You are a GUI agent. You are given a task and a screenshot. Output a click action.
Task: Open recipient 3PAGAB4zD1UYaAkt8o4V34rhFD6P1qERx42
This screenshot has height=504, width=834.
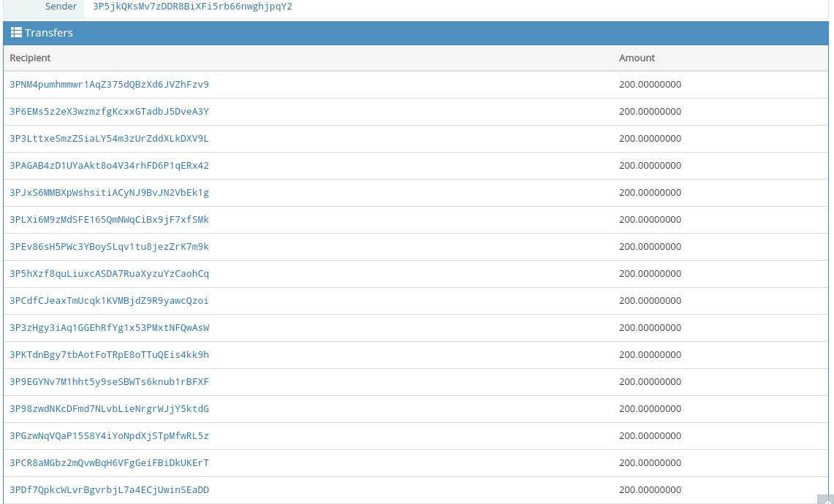pyautogui.click(x=109, y=165)
